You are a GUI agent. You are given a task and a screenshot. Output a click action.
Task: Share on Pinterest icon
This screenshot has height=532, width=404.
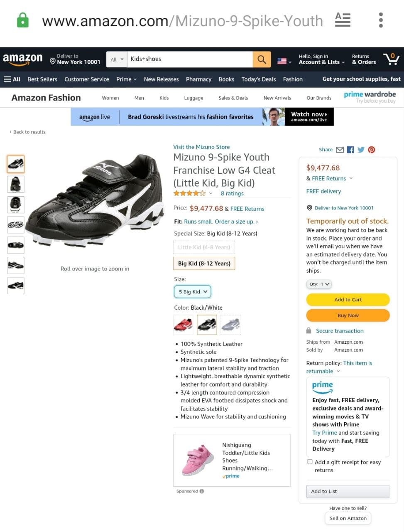click(x=371, y=150)
